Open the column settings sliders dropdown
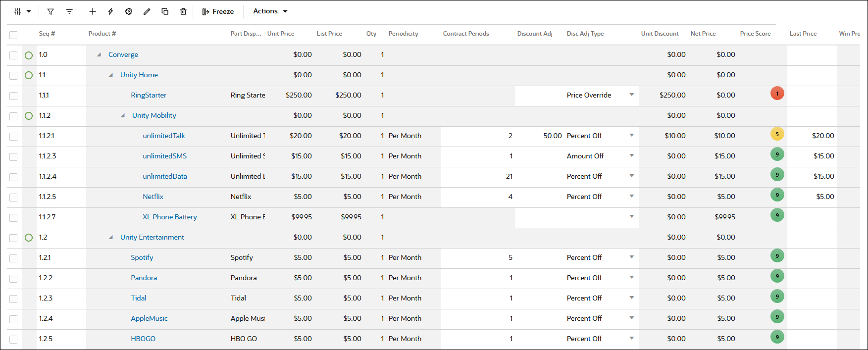The width and height of the screenshot is (868, 350). point(22,11)
